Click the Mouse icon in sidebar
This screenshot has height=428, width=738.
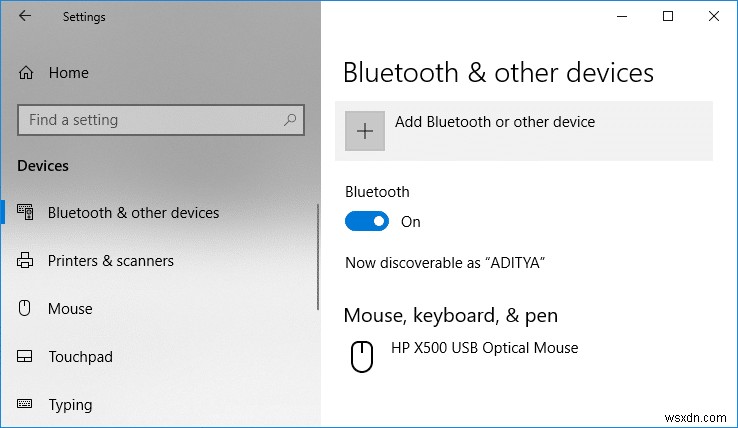[26, 309]
